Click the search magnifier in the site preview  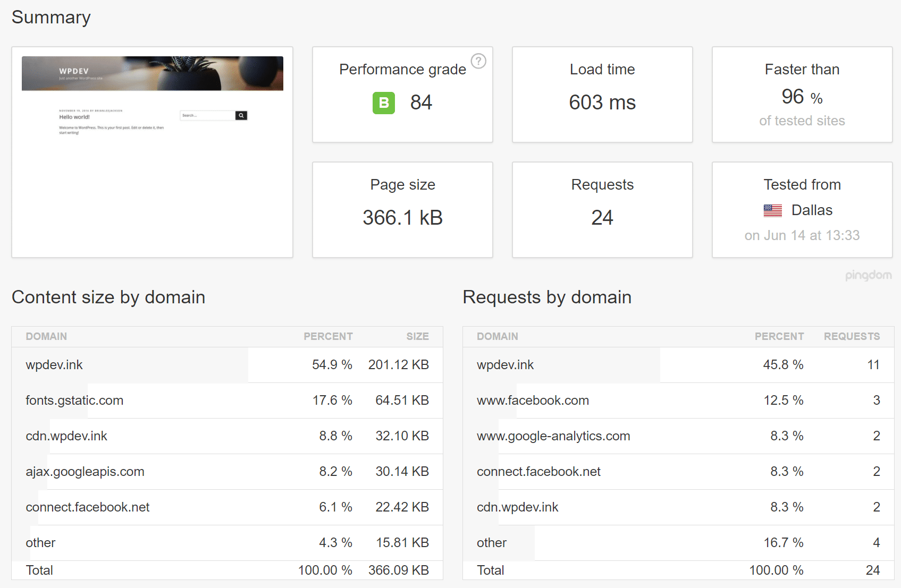(241, 115)
